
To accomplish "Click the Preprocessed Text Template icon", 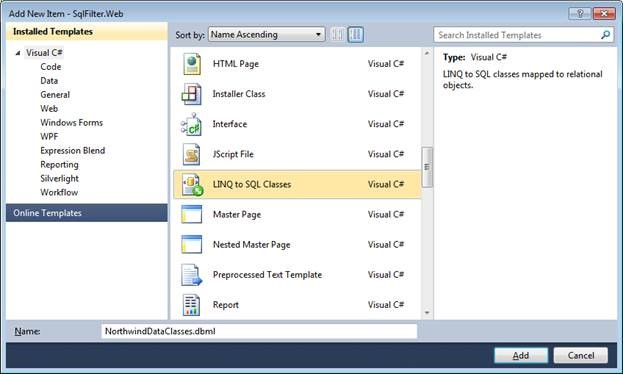I will [192, 275].
